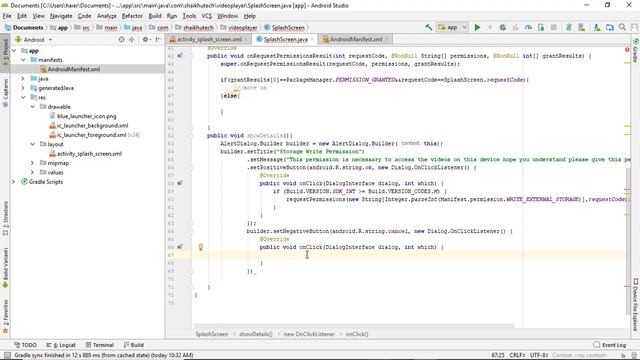Collapse the layout folder
This screenshot has width=640, height=360.
(x=33, y=144)
